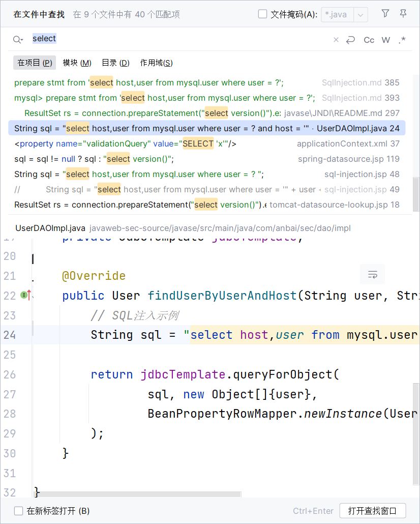Click the horizontal scrollbar in code preview
The height and width of the screenshot is (524, 420).
click(137, 493)
